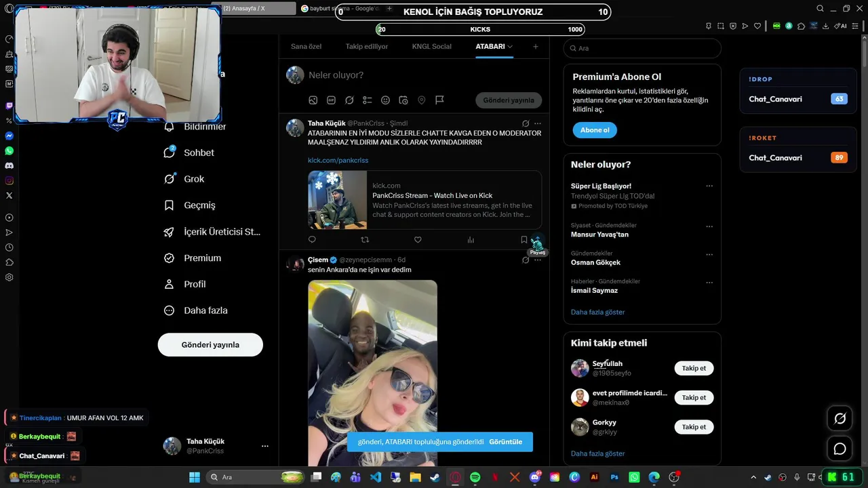Show more trends with Daha fazla göster

(597, 312)
